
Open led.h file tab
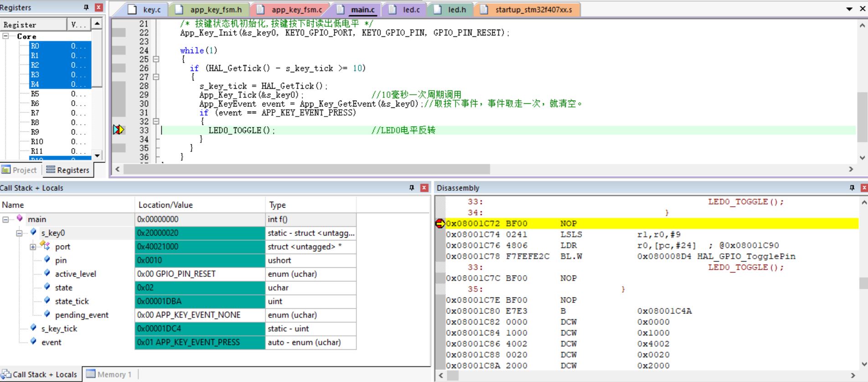(x=450, y=10)
